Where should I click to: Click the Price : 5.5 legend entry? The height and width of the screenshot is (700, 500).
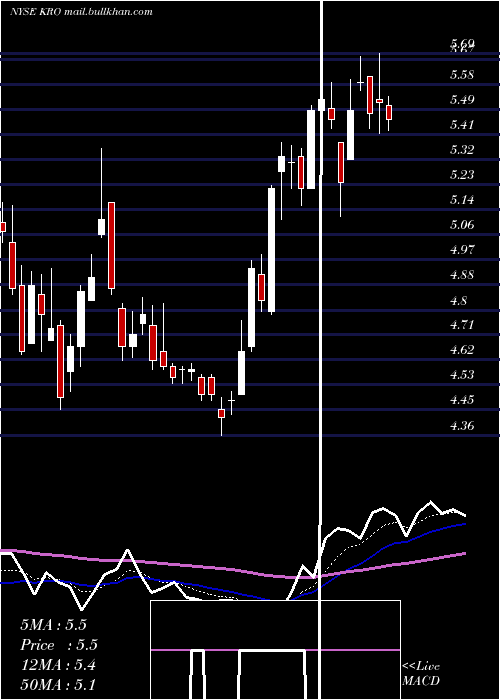59,645
